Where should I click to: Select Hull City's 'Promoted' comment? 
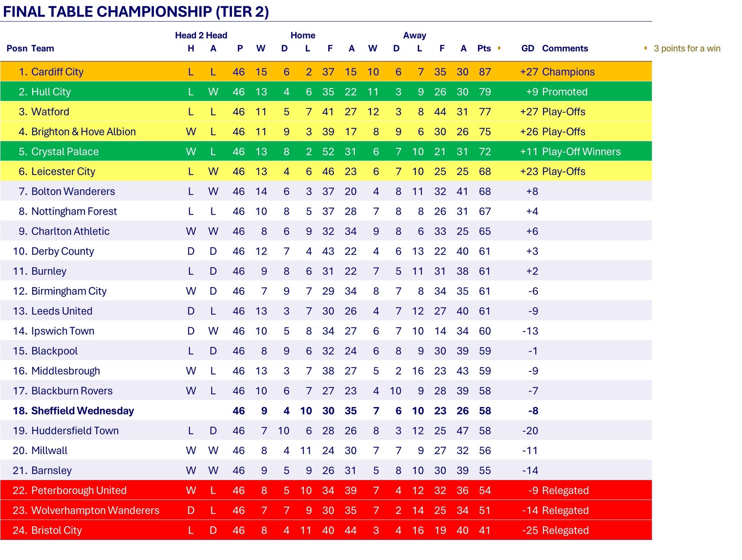pyautogui.click(x=565, y=92)
